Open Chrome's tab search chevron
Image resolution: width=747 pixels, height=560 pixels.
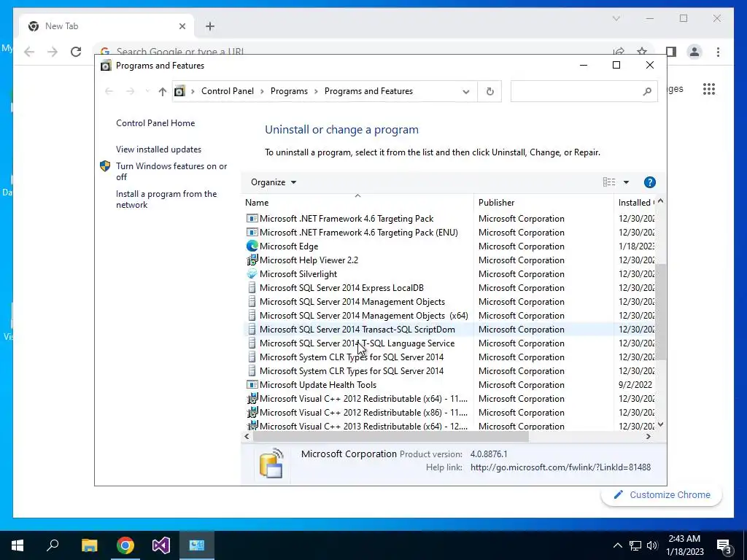coord(616,18)
